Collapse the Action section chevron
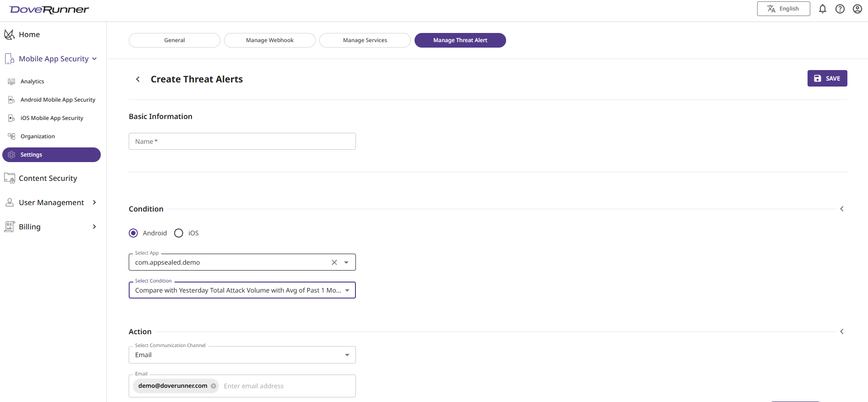The height and width of the screenshot is (402, 868). click(x=842, y=331)
